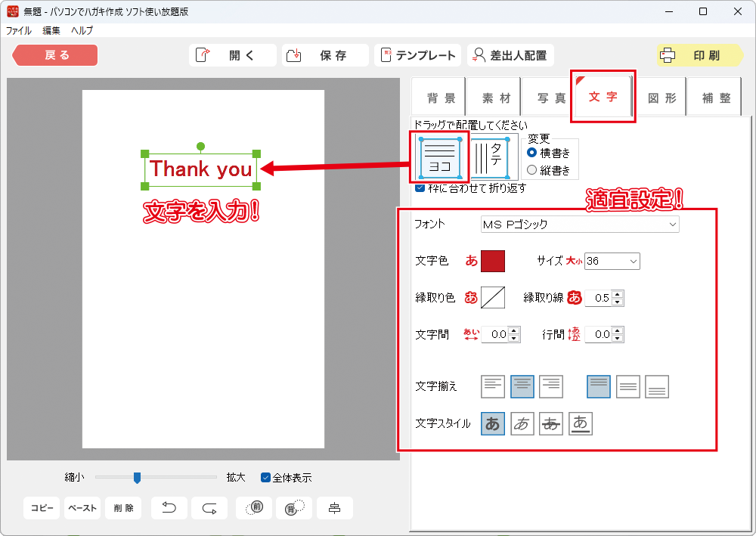The width and height of the screenshot is (756, 536).
Task: Open the フォント dropdown list
Action: point(580,225)
